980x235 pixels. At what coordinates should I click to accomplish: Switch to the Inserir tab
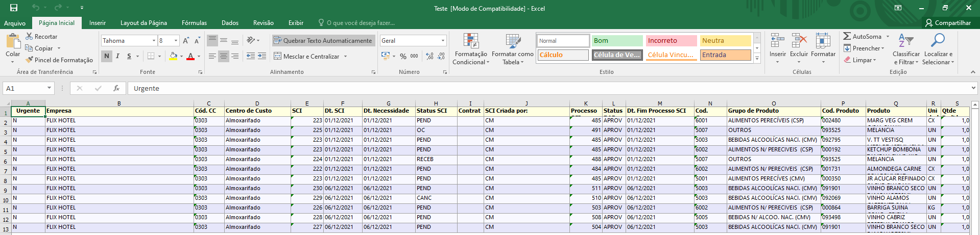pos(98,23)
